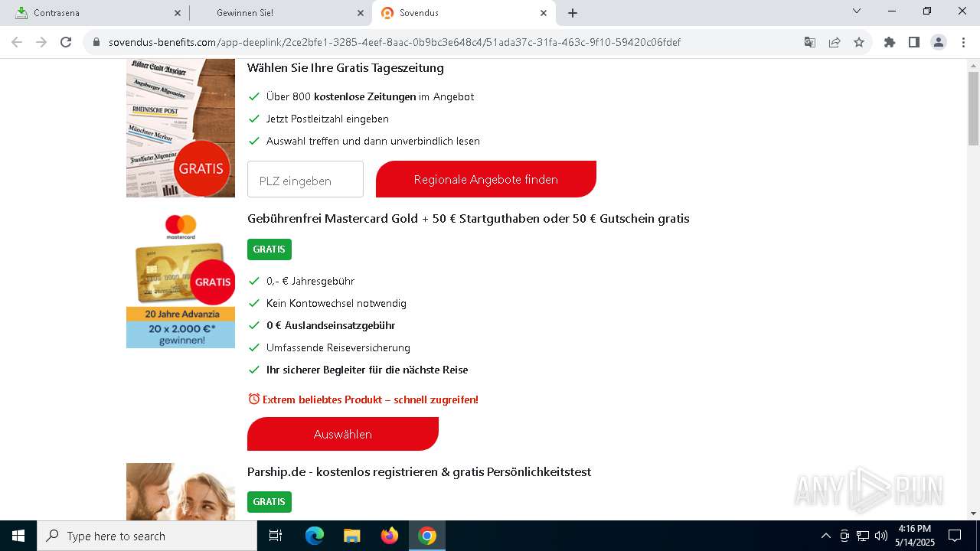Open the tab search dropdown arrow
Viewport: 980px width, 551px height.
click(857, 11)
